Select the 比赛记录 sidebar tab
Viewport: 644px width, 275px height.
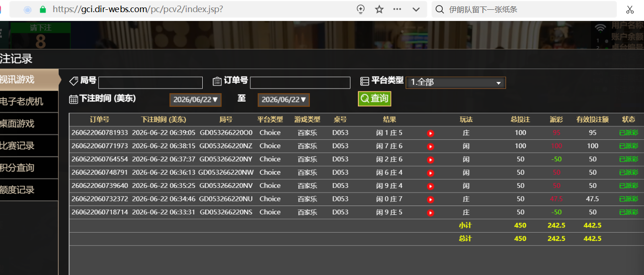29,146
